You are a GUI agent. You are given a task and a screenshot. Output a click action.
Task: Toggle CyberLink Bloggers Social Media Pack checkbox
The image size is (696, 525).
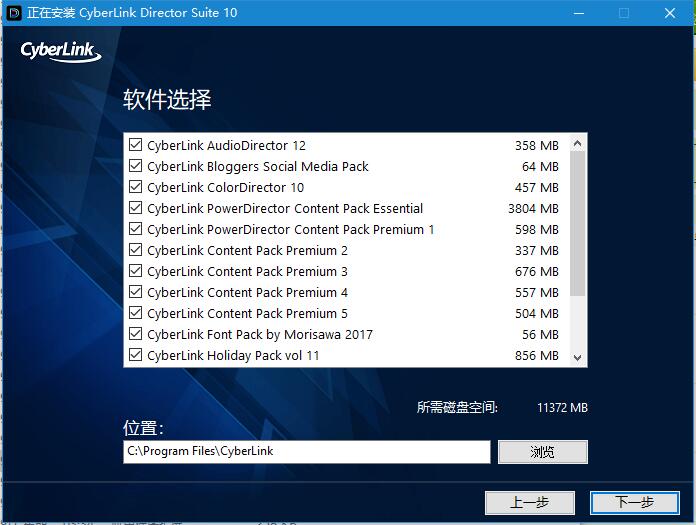(x=135, y=166)
